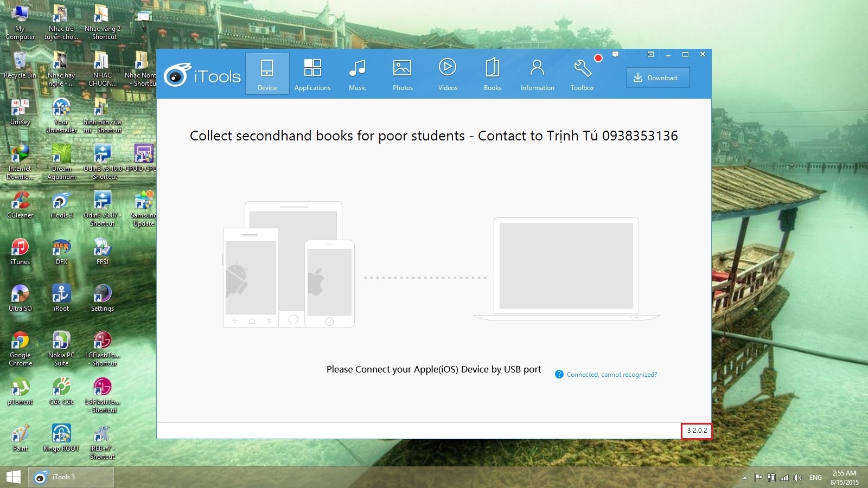Open the Recycle Bin desktop icon
Image resolution: width=868 pixels, height=488 pixels.
click(x=20, y=65)
